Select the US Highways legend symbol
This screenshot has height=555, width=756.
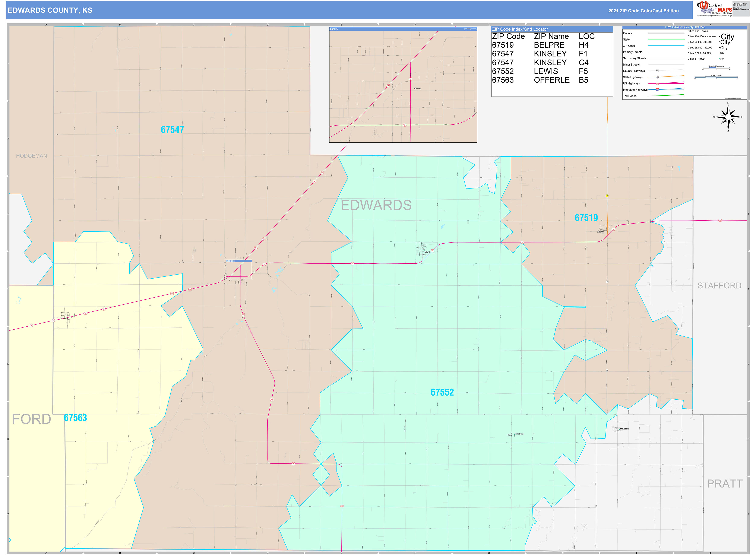657,83
